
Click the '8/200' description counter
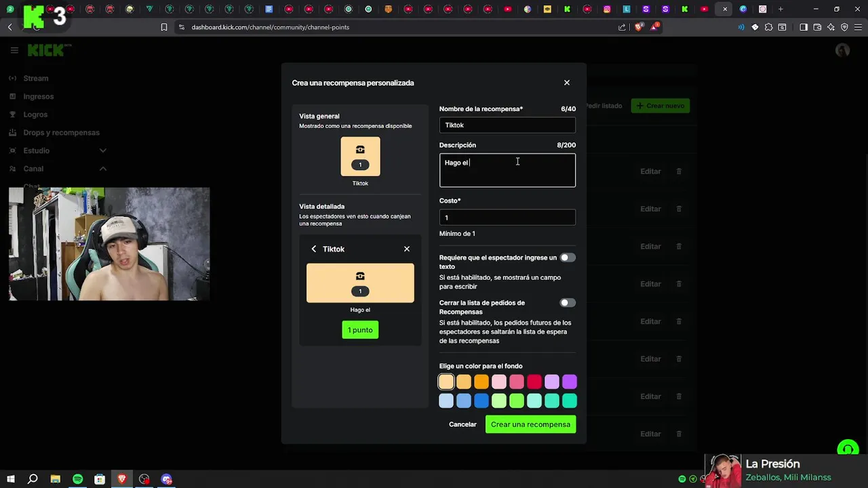click(x=566, y=145)
